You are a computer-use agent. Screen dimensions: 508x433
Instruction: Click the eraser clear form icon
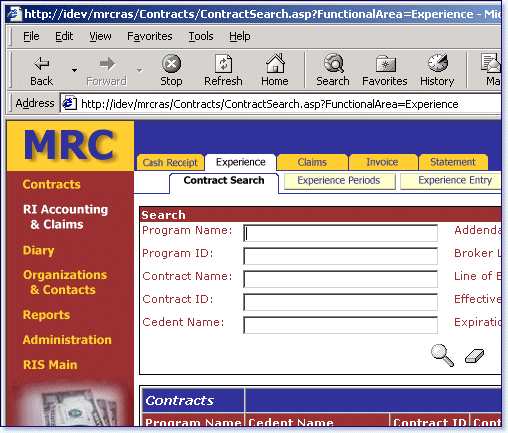click(x=475, y=356)
